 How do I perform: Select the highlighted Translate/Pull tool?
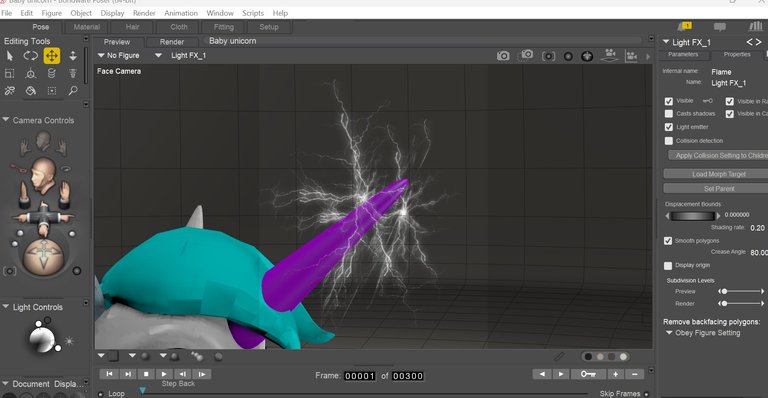[x=51, y=56]
